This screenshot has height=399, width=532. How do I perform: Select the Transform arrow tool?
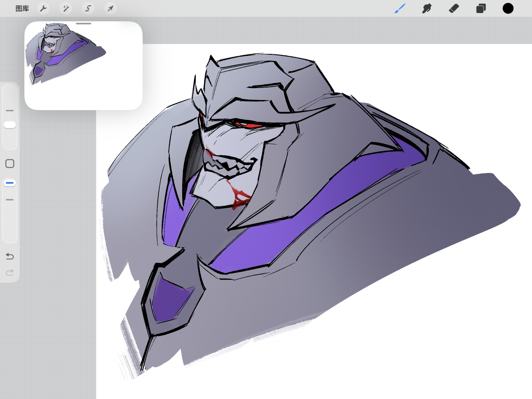tap(110, 9)
